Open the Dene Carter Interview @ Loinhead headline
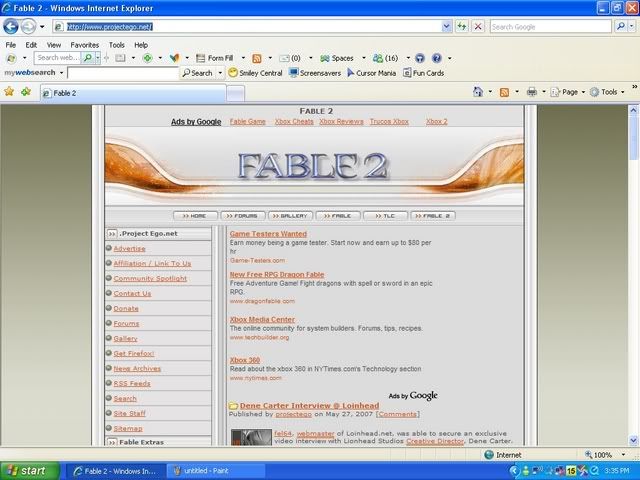640x480 pixels. (x=309, y=406)
